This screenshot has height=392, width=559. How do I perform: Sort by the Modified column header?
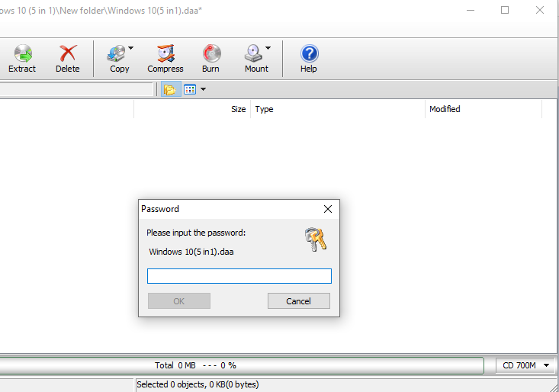[x=484, y=109]
